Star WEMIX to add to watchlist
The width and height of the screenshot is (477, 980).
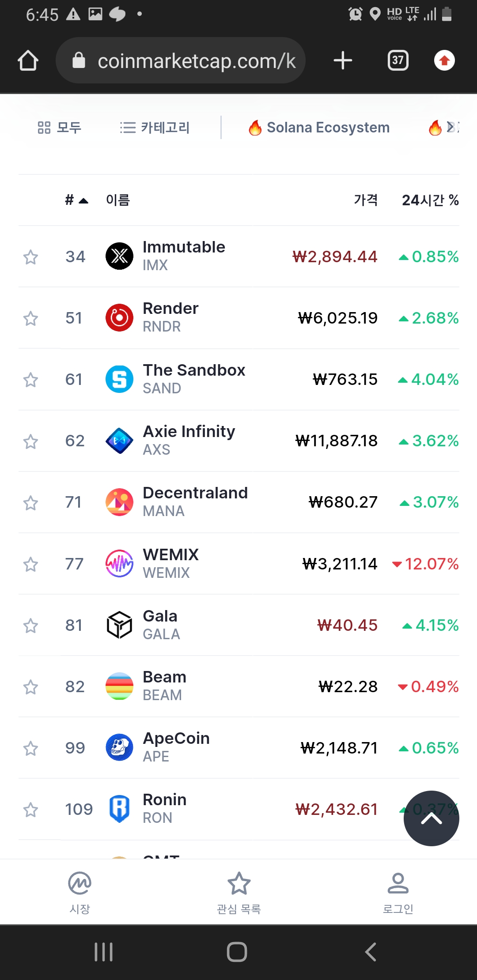coord(30,564)
